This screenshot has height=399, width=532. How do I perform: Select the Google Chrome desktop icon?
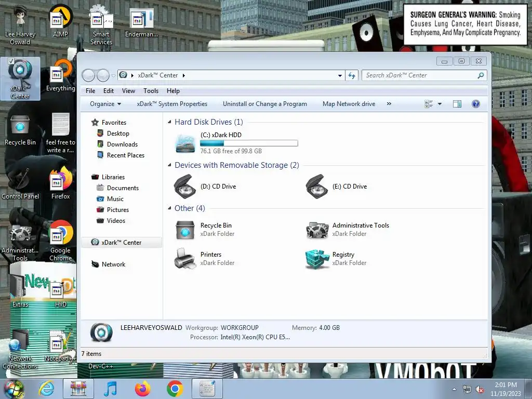(x=60, y=241)
